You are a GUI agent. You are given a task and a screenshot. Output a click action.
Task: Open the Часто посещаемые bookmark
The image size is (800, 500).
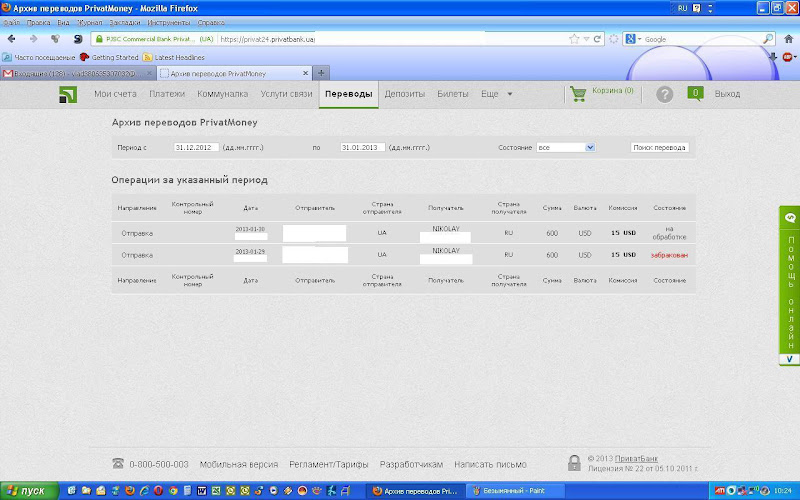click(x=39, y=57)
